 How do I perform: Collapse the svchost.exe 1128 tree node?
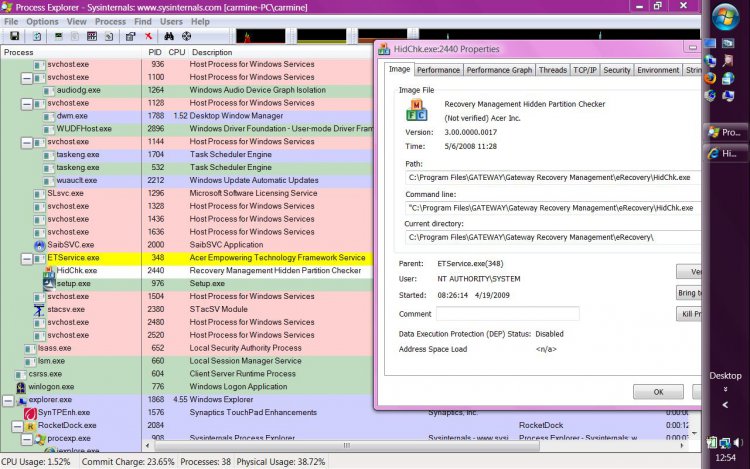(27, 103)
